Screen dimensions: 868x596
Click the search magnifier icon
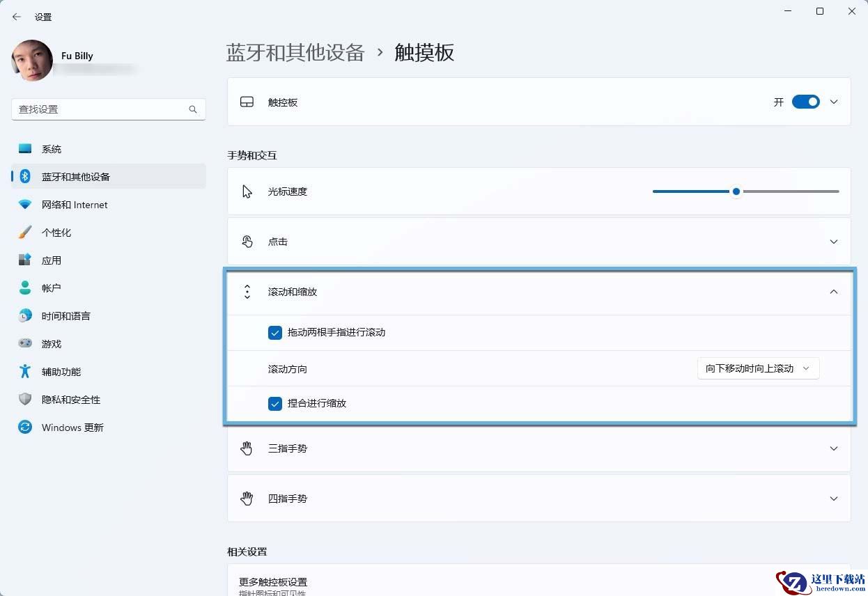point(193,109)
